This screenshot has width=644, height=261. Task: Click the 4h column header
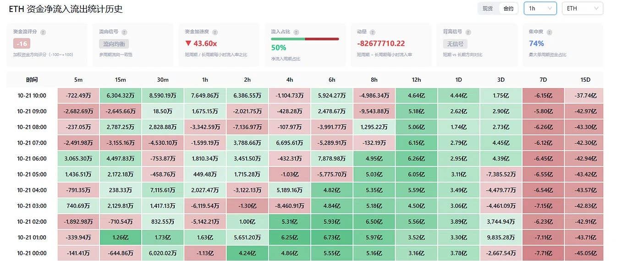coord(289,80)
